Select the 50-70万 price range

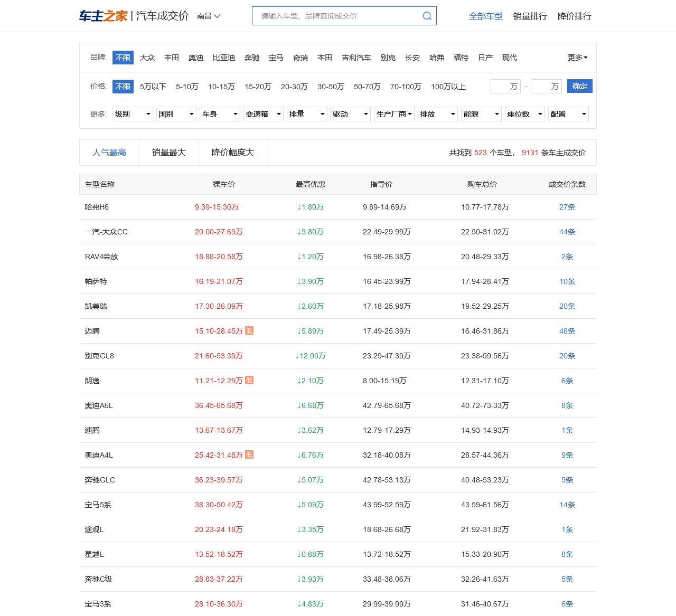click(367, 87)
